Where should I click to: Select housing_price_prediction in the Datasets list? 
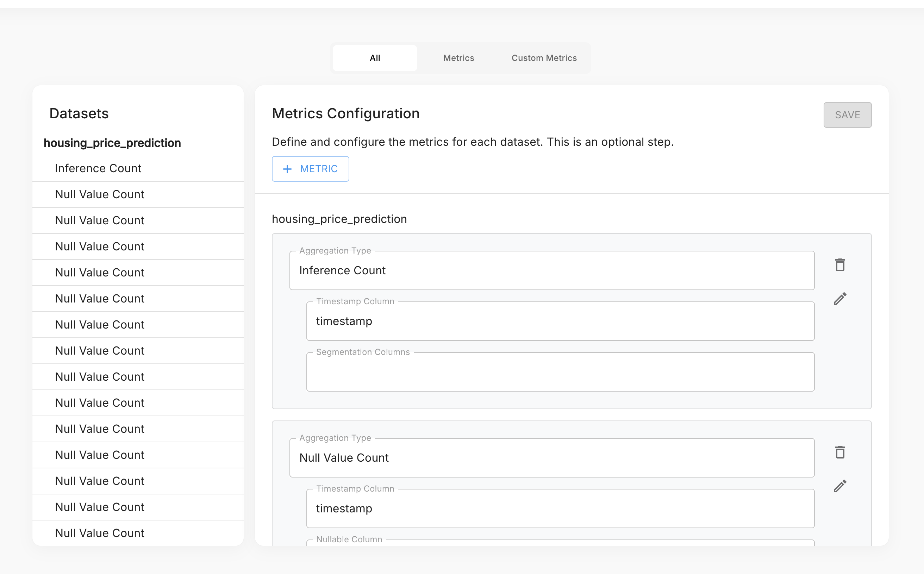112,143
